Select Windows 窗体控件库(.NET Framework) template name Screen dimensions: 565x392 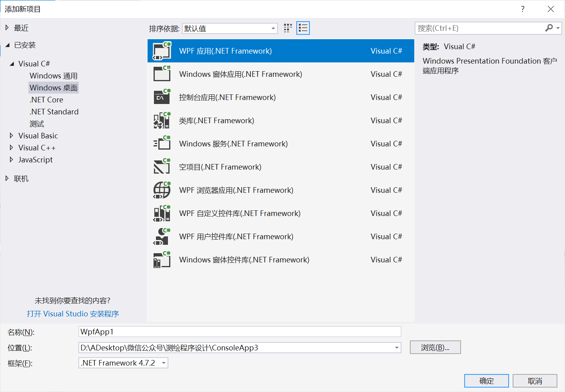click(244, 260)
